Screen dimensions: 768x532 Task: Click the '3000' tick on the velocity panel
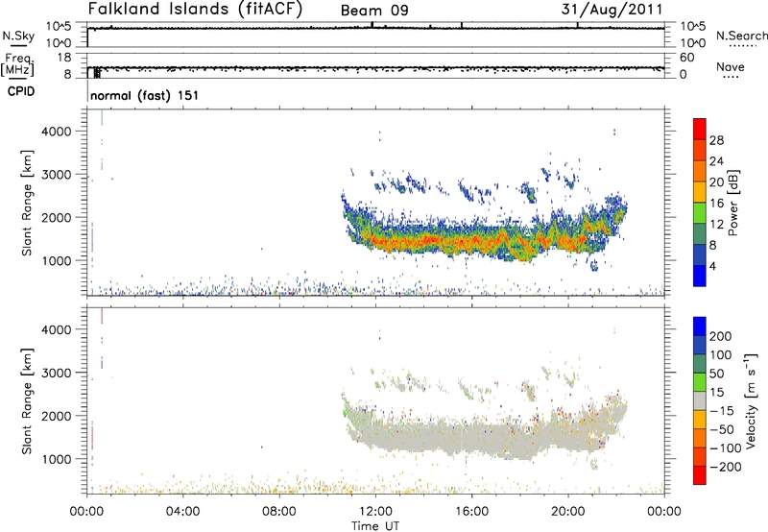pyautogui.click(x=56, y=373)
